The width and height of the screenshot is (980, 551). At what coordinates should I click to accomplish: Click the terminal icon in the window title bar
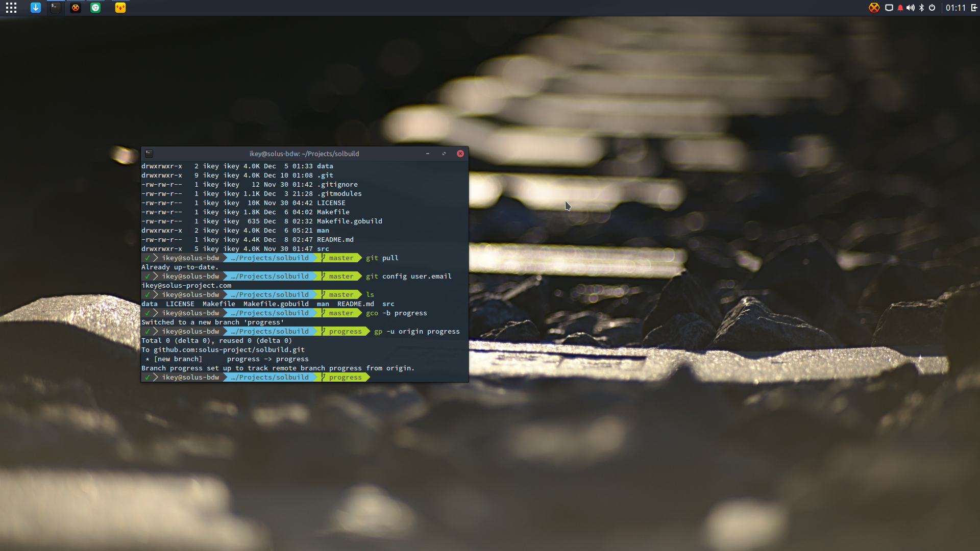pos(149,154)
